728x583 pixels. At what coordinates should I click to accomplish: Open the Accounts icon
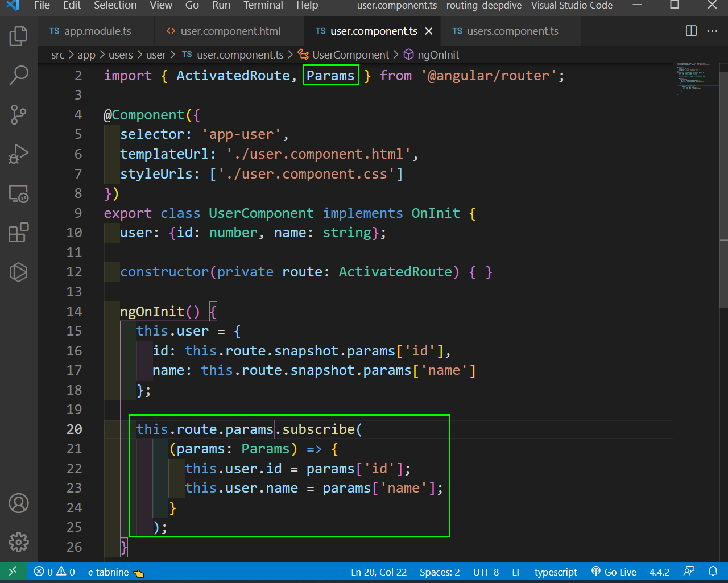click(18, 503)
